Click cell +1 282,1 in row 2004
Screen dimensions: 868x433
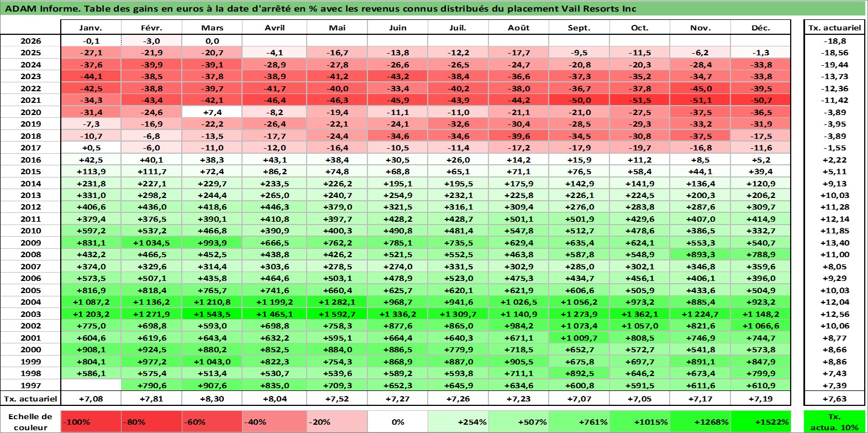point(337,302)
